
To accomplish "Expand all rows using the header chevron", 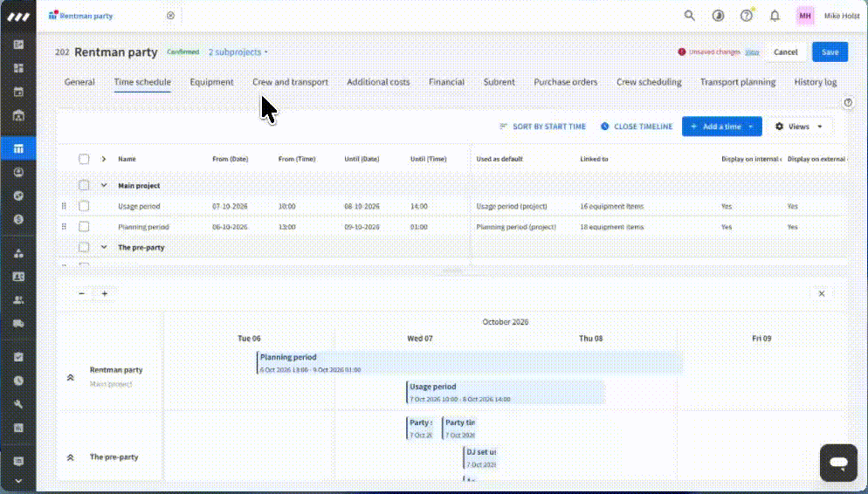I will pyautogui.click(x=104, y=160).
